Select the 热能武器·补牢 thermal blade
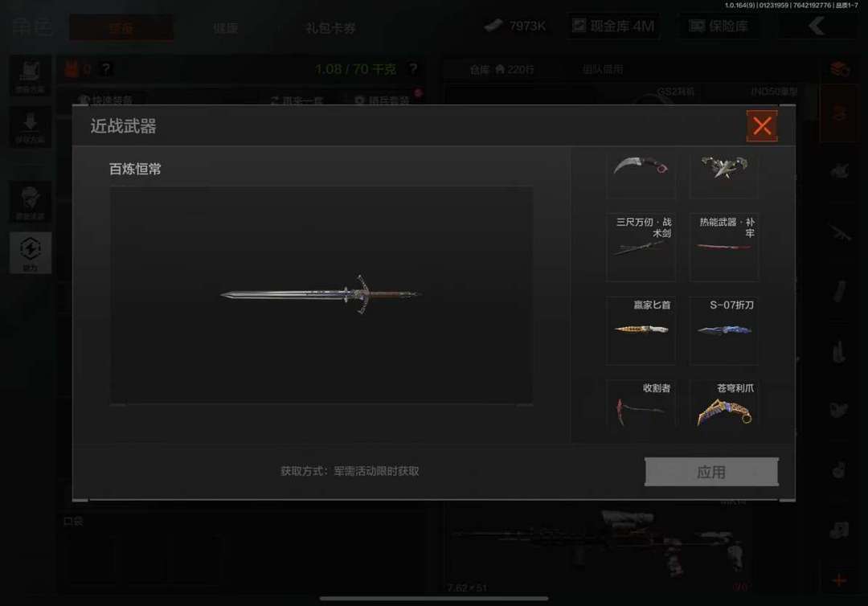 click(x=724, y=248)
